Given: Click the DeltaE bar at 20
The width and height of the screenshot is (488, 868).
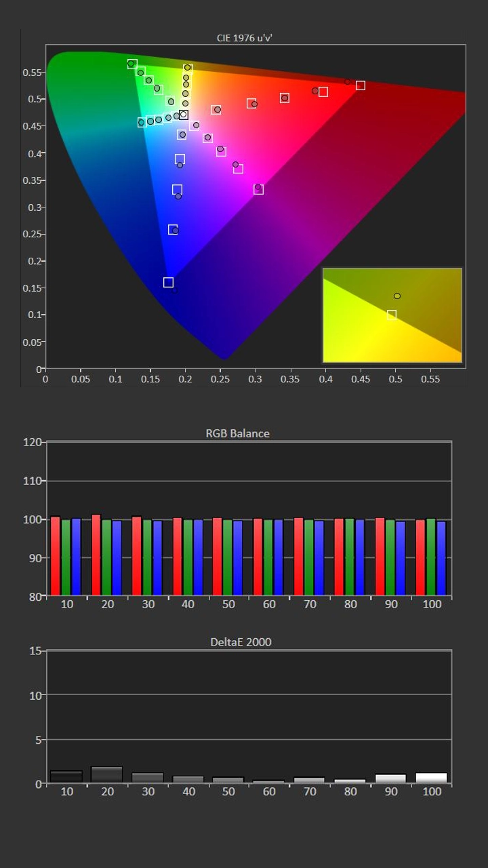Looking at the screenshot, I should pos(107,775).
